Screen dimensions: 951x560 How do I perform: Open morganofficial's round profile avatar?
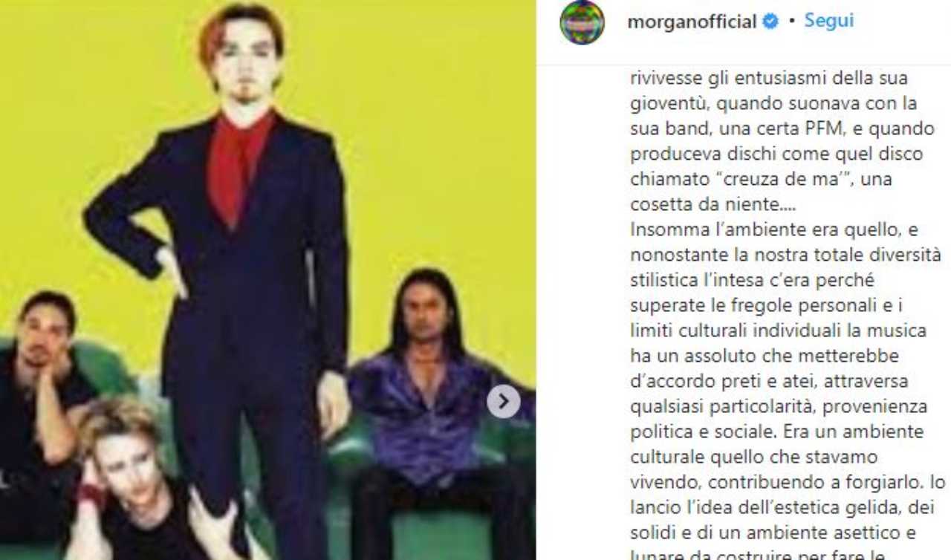pos(582,22)
